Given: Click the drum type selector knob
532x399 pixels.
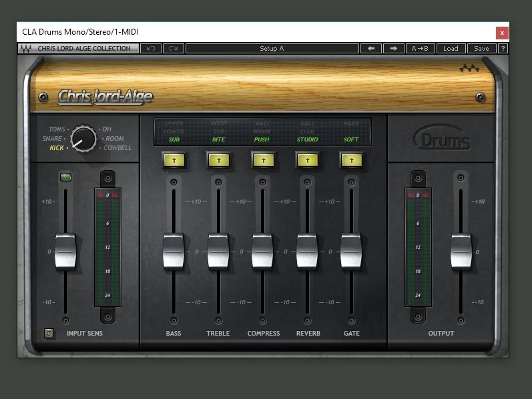Looking at the screenshot, I should 83,139.
